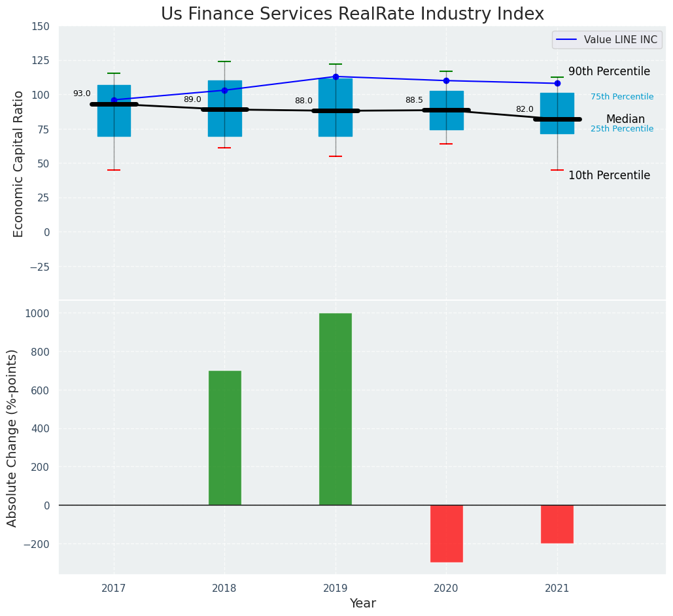
Task: Click the median value label '88.5'
Action: tap(414, 100)
